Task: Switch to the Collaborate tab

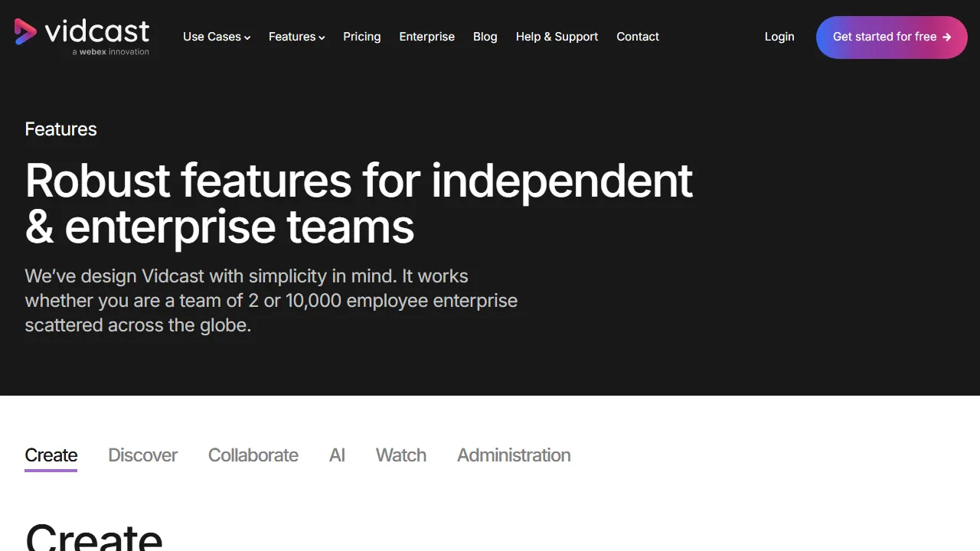Action: point(253,455)
